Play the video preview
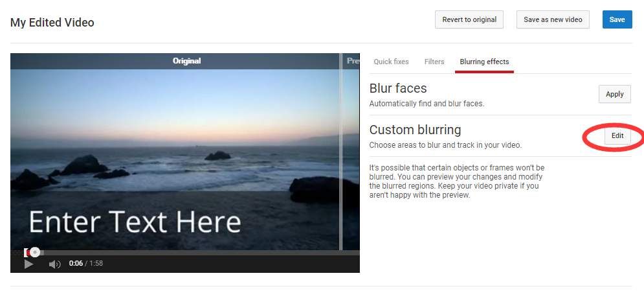644x291 pixels. (x=28, y=264)
